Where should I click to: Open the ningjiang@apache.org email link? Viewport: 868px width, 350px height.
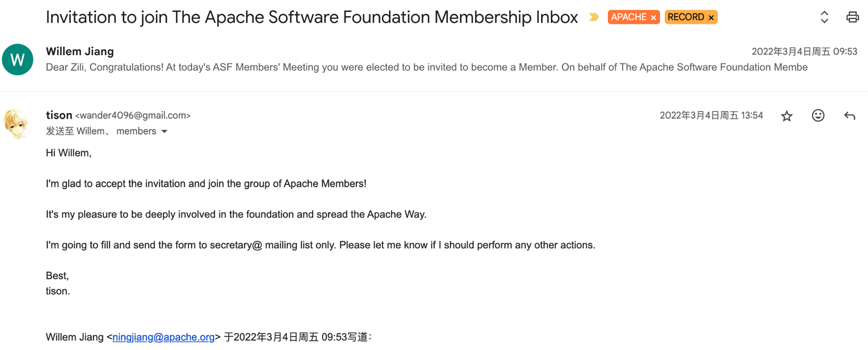[163, 337]
